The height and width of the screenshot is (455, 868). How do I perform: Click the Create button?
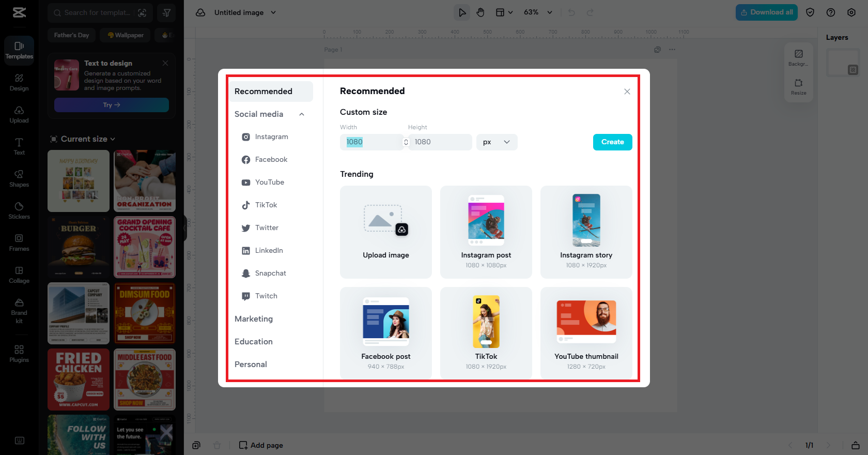pos(612,142)
